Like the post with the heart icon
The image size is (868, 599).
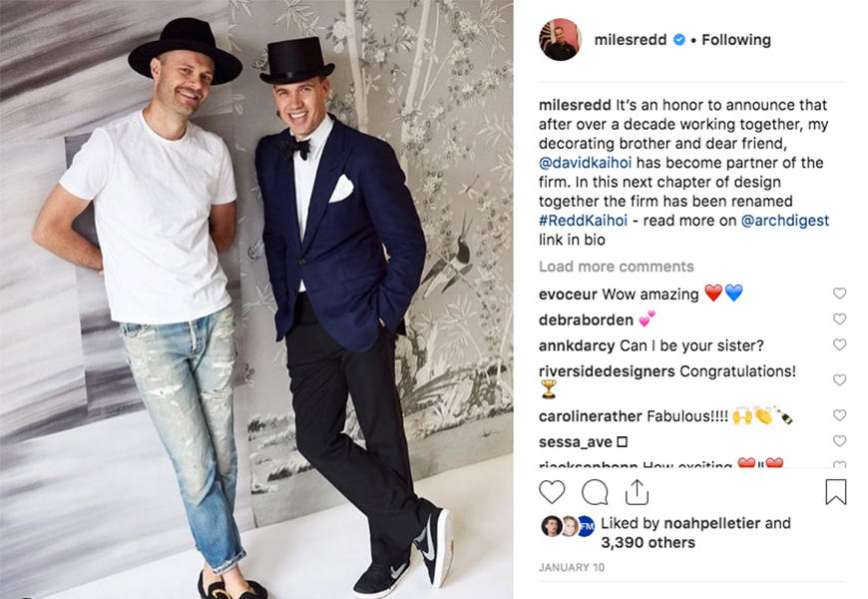point(552,491)
